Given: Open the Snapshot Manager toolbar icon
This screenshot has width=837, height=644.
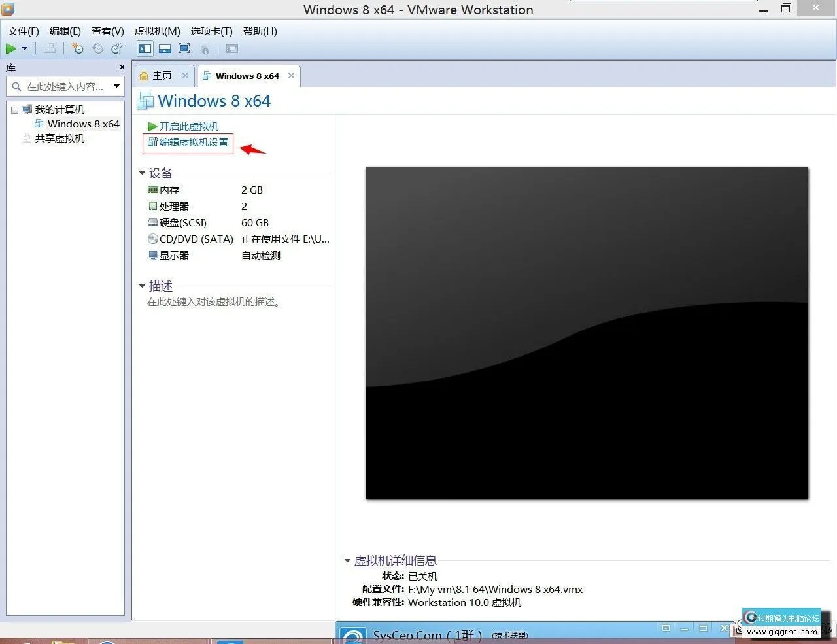Looking at the screenshot, I should [x=117, y=48].
